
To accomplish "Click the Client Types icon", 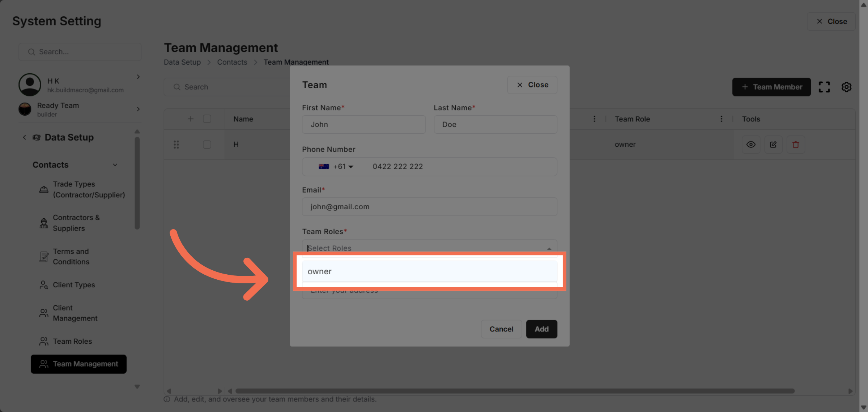I will point(43,285).
